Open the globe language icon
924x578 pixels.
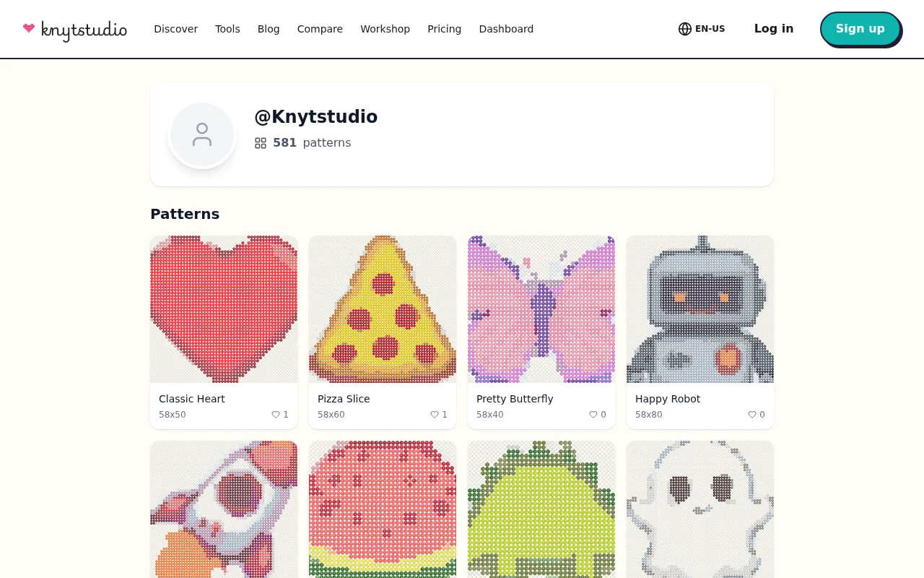tap(685, 29)
